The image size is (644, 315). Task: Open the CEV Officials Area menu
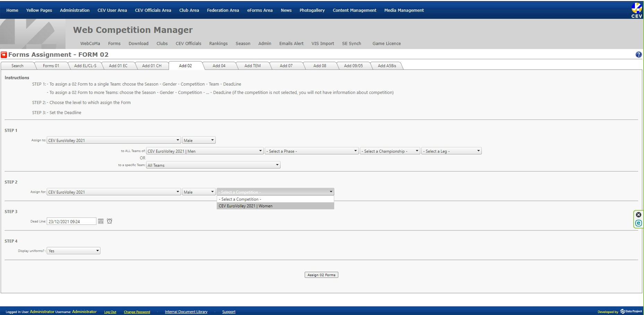click(153, 10)
